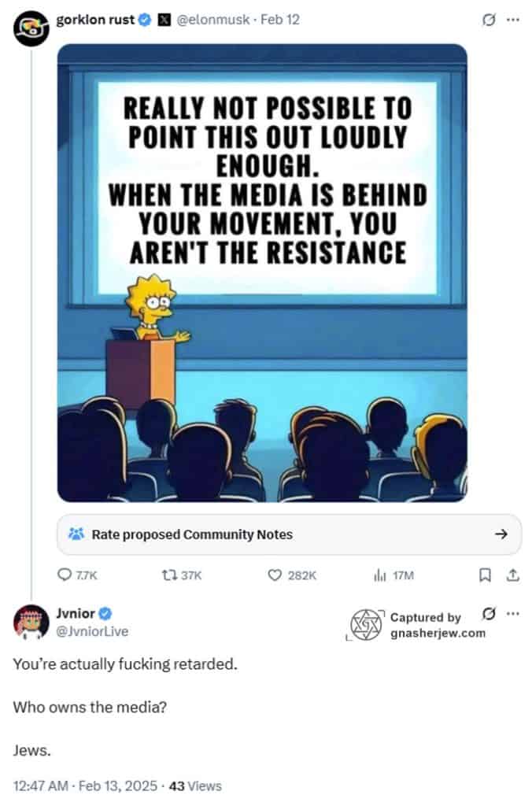The height and width of the screenshot is (806, 532).
Task: Click the Feb 12 post date
Action: (x=279, y=20)
